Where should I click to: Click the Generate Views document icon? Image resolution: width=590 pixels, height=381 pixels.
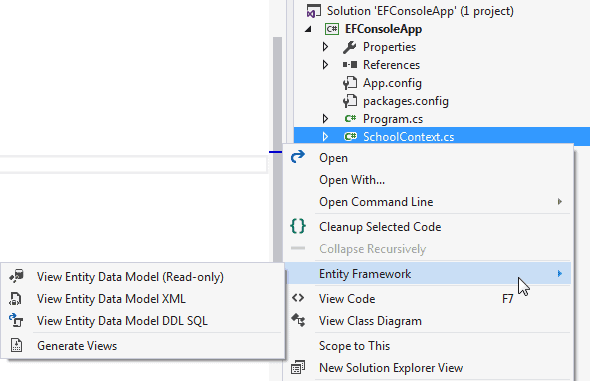point(16,345)
